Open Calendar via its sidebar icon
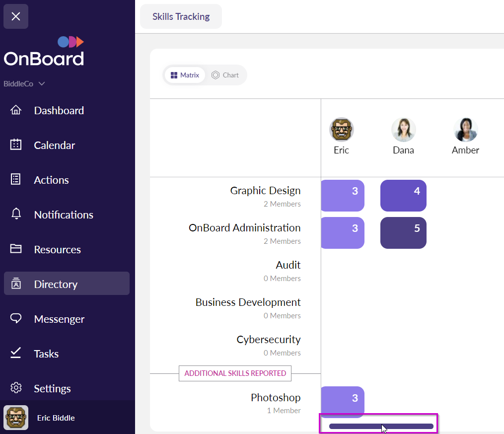 (x=16, y=145)
